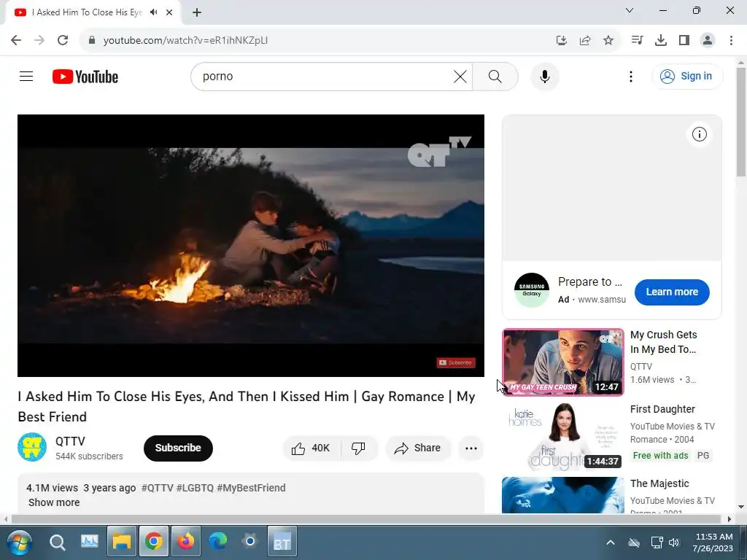Viewport: 747px width, 560px height.
Task: Click the ad info icon
Action: pos(699,134)
